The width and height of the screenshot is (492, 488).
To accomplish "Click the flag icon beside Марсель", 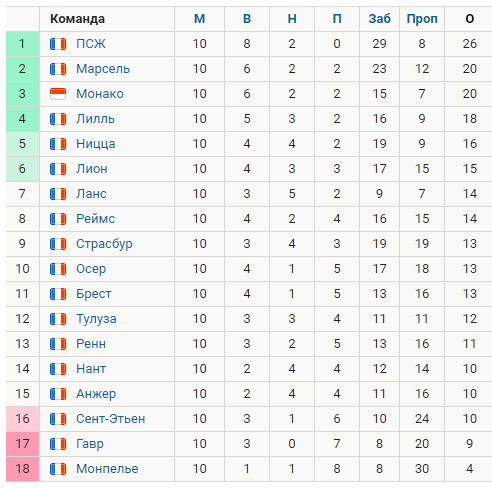I will [x=58, y=69].
